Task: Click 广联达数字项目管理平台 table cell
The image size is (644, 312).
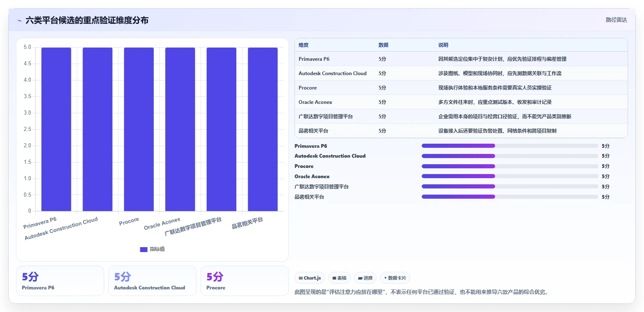Action: click(326, 117)
